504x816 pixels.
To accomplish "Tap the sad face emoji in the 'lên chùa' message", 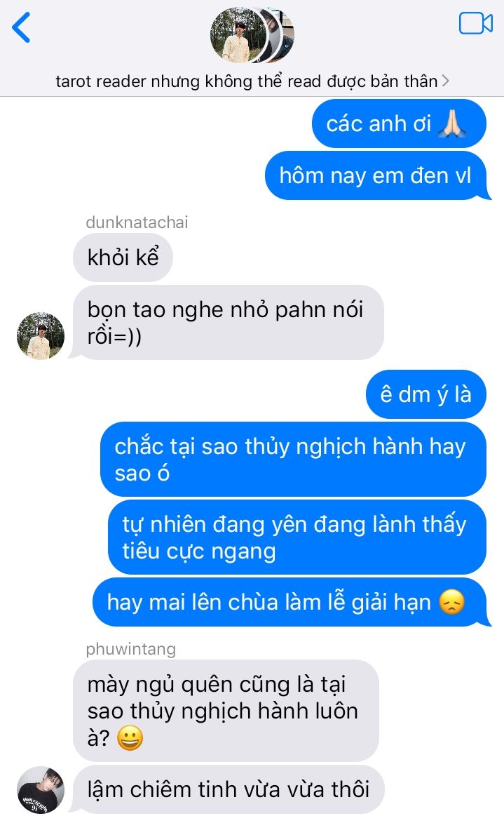I will tap(451, 602).
